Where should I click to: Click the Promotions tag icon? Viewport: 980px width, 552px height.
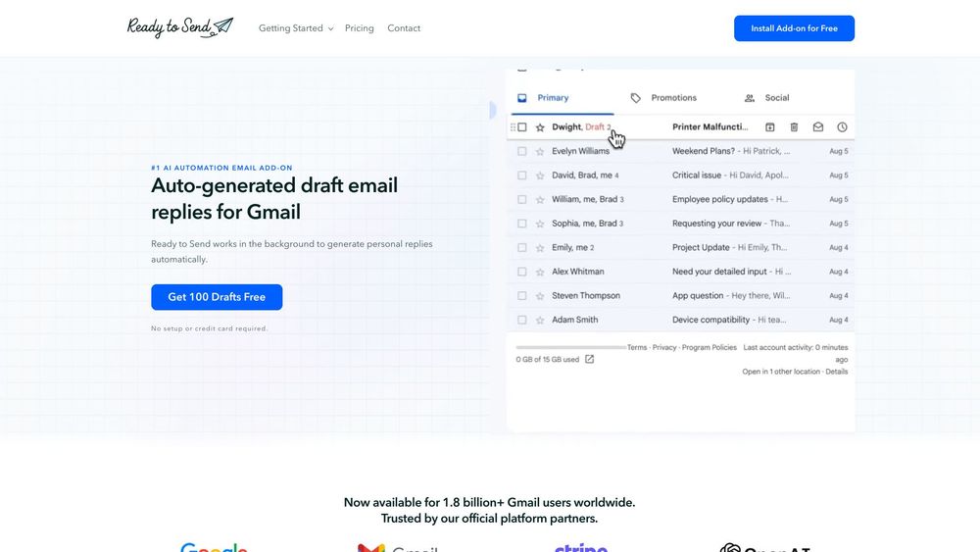point(636,98)
